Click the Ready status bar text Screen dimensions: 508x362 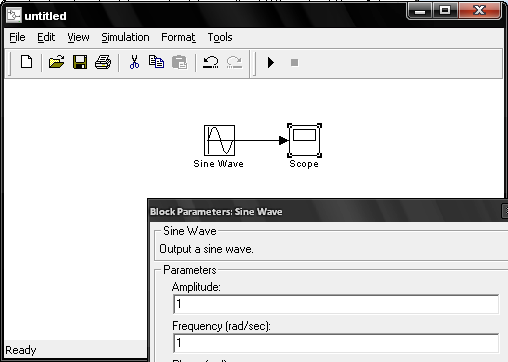pyautogui.click(x=21, y=350)
